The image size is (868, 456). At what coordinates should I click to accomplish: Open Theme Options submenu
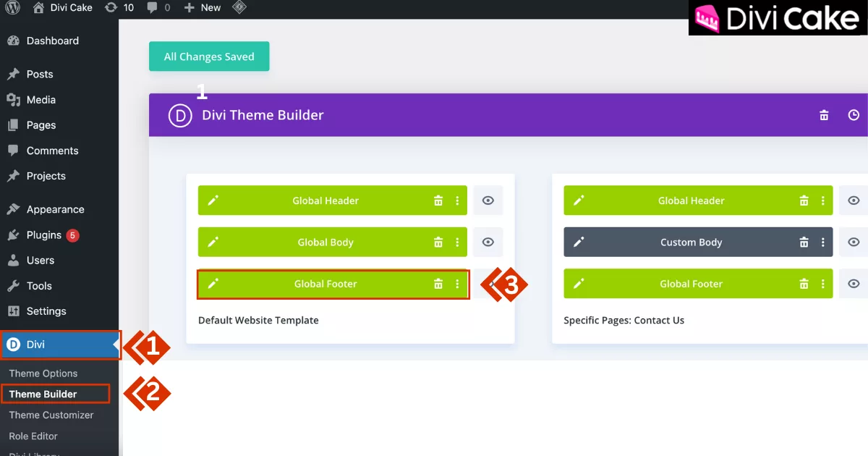coord(43,373)
